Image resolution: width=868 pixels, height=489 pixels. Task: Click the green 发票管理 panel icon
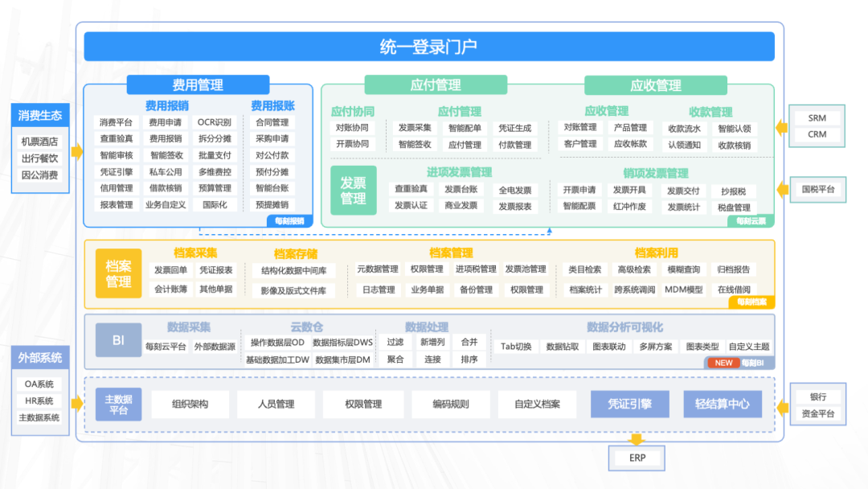[x=353, y=191]
